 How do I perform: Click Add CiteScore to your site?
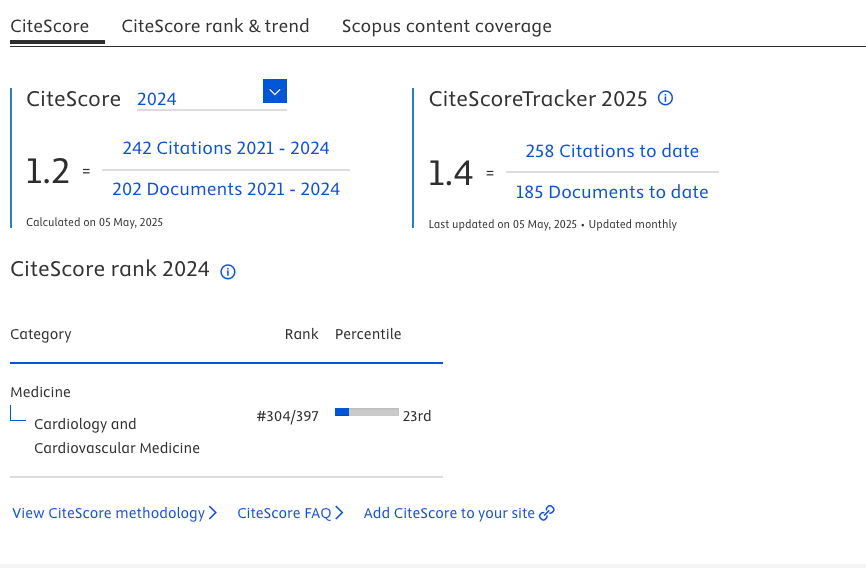coord(449,513)
